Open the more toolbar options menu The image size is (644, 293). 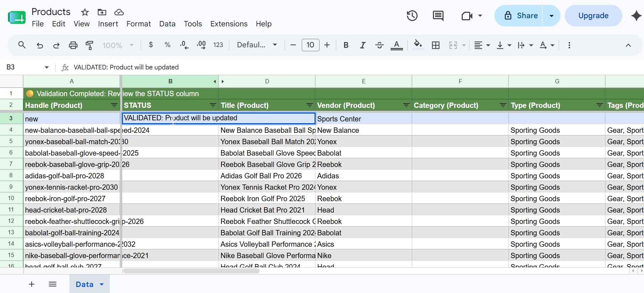click(569, 45)
